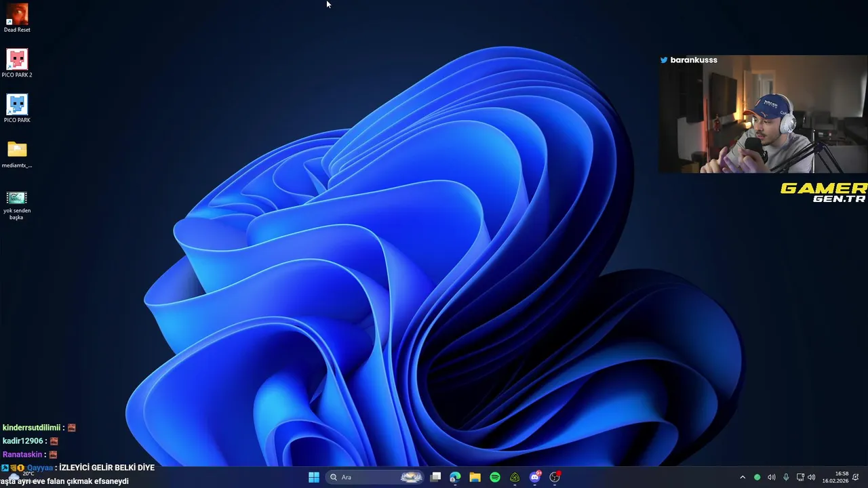
Task: Click the webcam feed thumbnail
Action: [x=763, y=115]
